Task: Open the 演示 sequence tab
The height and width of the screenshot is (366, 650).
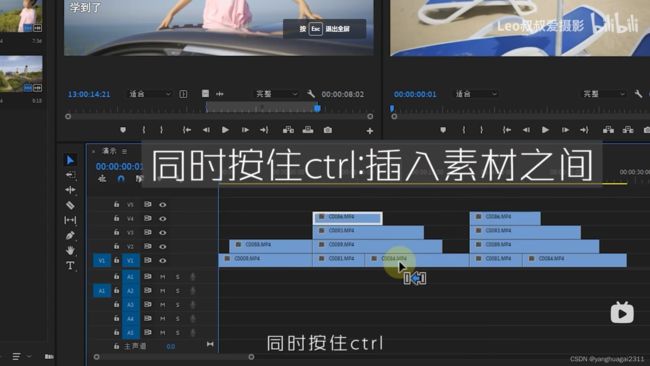Action: (x=109, y=151)
